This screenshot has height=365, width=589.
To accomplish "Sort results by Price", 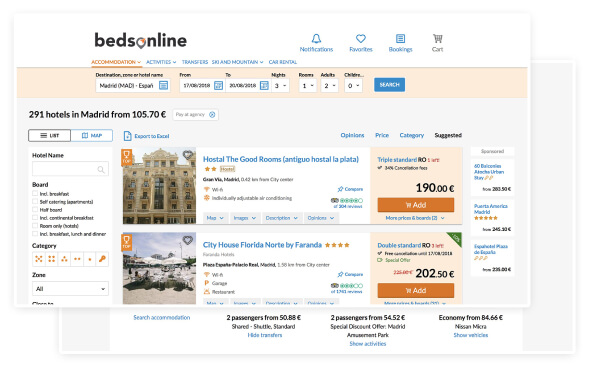I will (x=382, y=135).
